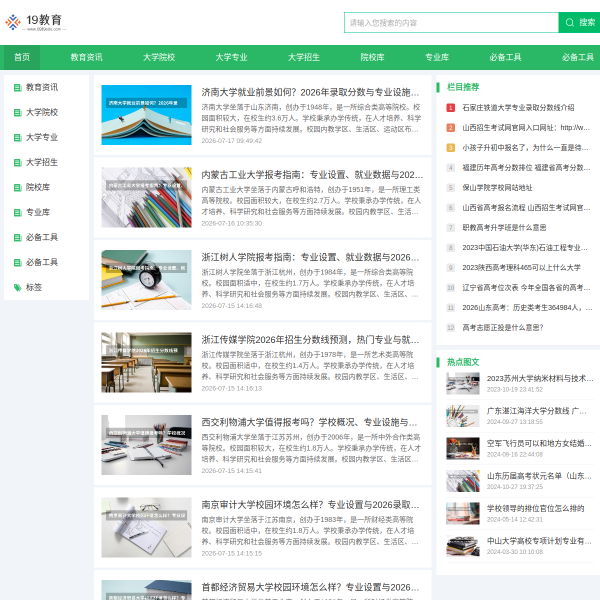Click list icon beside sidebar 大学院校
Screen dimensions: 600x600
point(18,112)
